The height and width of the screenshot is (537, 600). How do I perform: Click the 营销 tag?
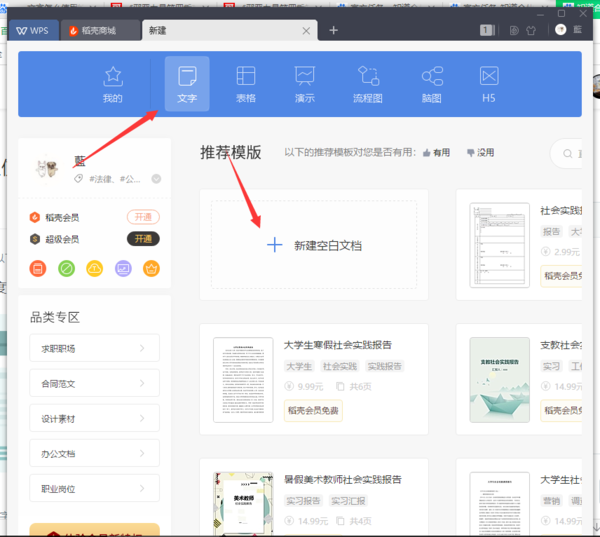(551, 501)
